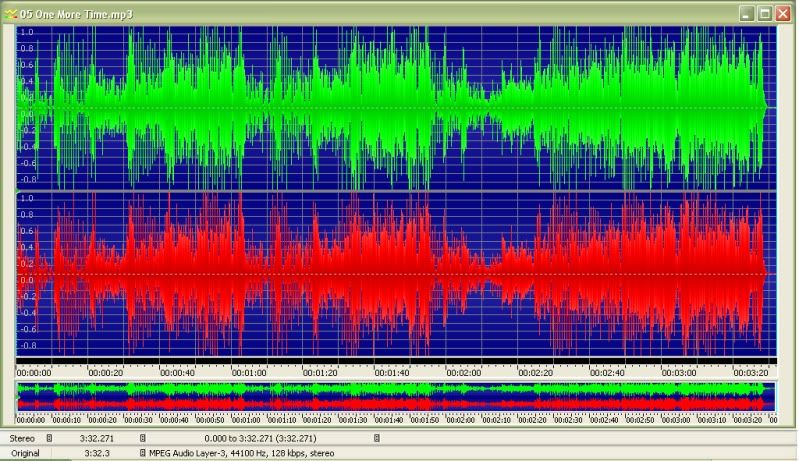Click 00:03:00 on the main time ruler
799x461 pixels.
click(x=679, y=373)
